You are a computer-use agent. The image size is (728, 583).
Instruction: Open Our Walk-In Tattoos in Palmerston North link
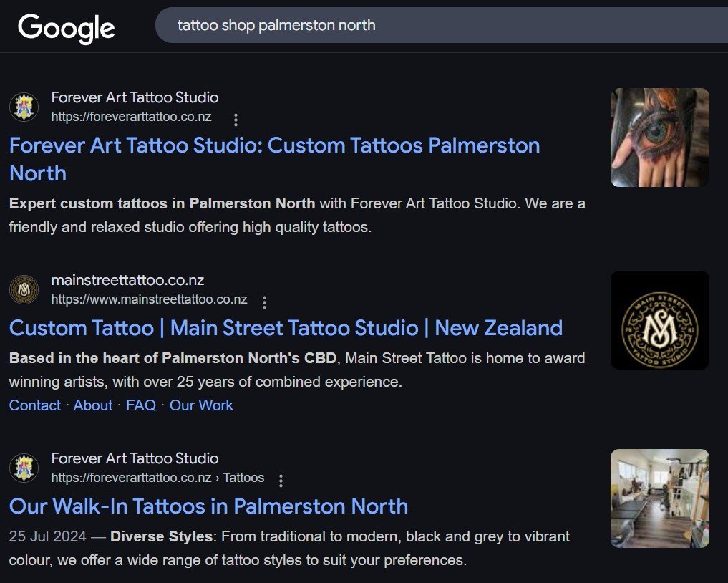pyautogui.click(x=208, y=506)
